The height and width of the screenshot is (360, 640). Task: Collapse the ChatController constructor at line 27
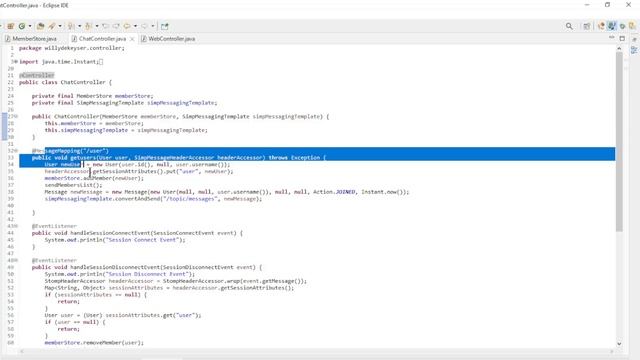tap(16, 116)
